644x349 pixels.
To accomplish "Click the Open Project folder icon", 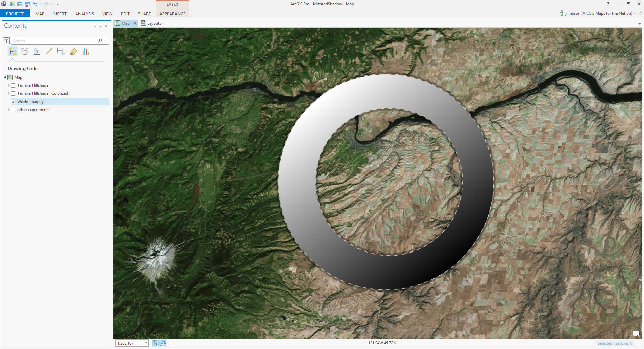I will 20,4.
